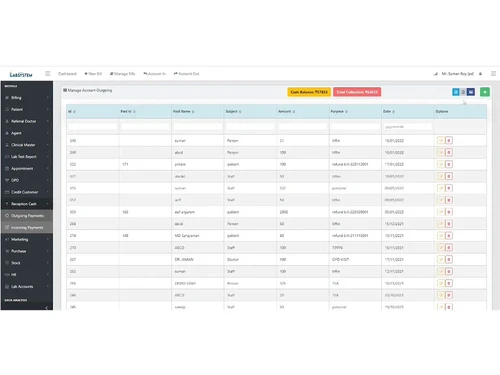This screenshot has width=500, height=375.
Task: Click the gray print icon between export buttons
Action: click(463, 92)
